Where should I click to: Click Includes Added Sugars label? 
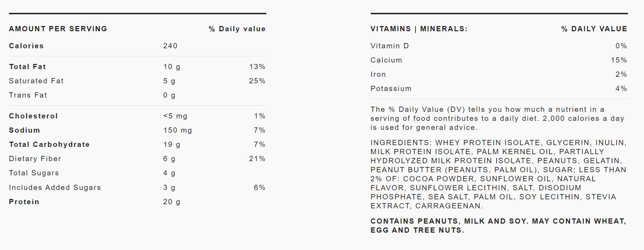(55, 187)
